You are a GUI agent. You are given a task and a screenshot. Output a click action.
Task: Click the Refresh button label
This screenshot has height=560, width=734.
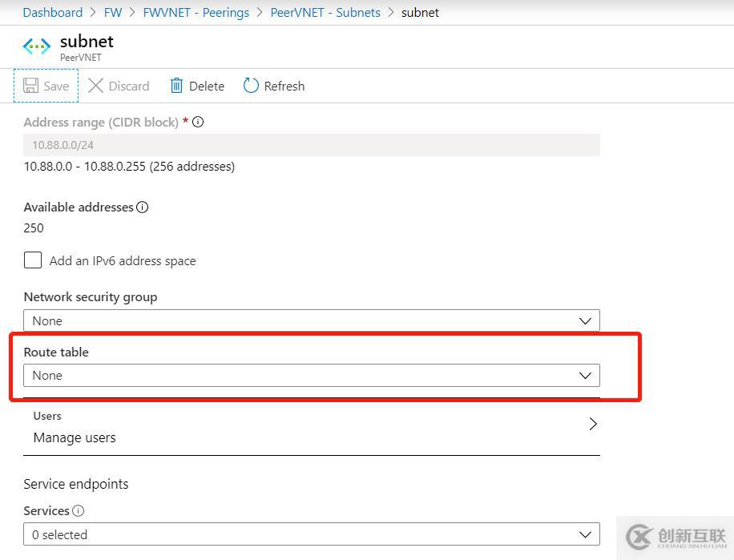[284, 86]
